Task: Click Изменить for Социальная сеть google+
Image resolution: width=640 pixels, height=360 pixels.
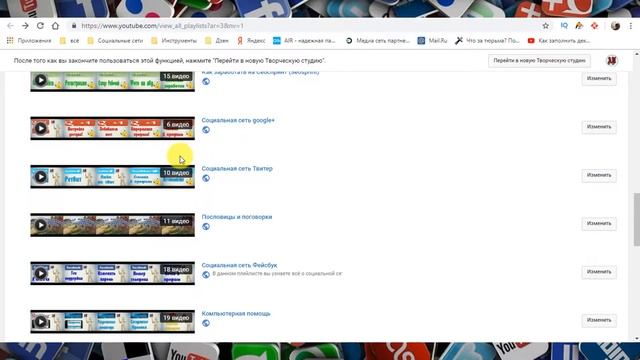Action: [599, 127]
